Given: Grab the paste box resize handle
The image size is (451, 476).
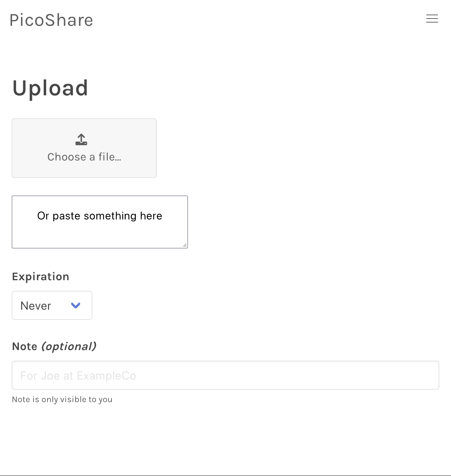Looking at the screenshot, I should click(x=185, y=245).
